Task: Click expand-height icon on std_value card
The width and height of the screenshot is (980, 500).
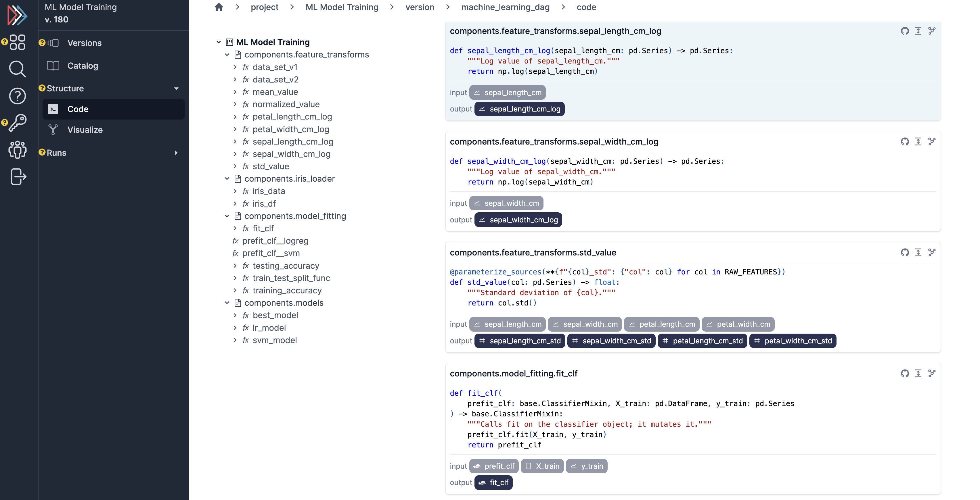Action: coord(918,253)
